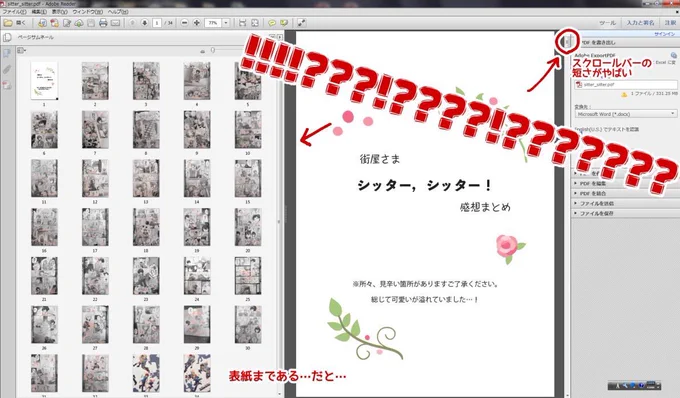Click third navigation sidebar icon below paperclip
680x398 pixels.
click(7, 85)
